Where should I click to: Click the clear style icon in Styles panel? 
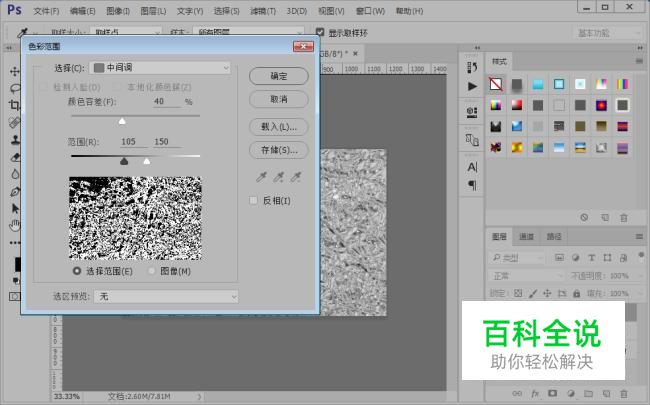(x=584, y=218)
